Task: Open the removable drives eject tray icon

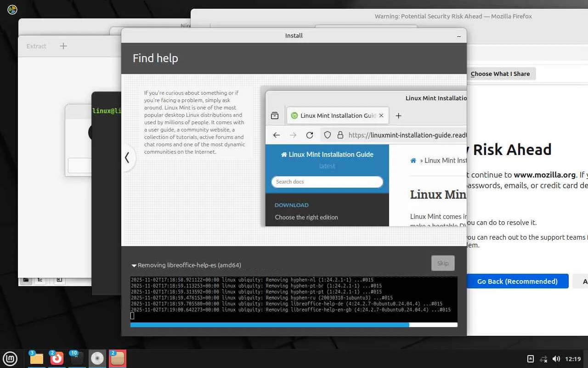Action: tap(530, 359)
